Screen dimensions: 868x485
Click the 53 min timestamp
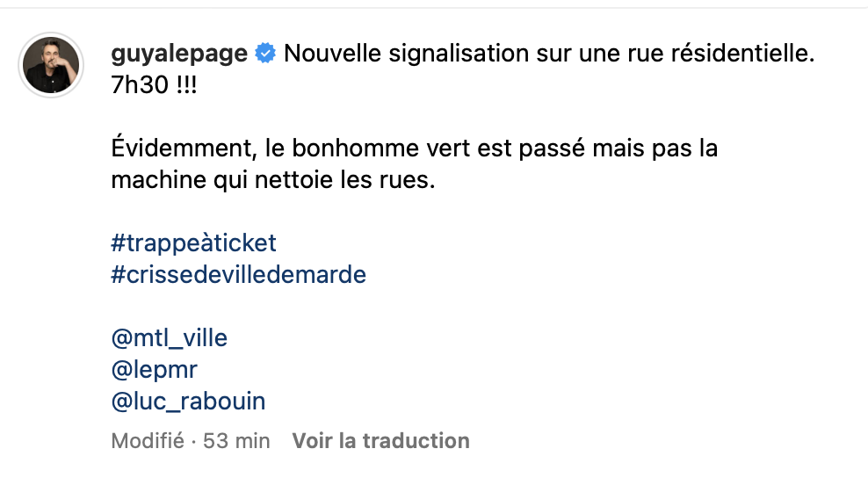(236, 441)
